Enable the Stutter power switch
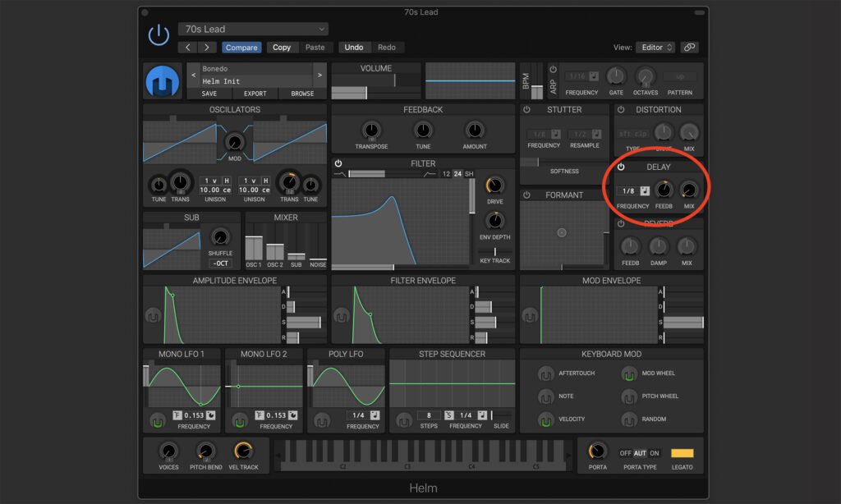 526,109
